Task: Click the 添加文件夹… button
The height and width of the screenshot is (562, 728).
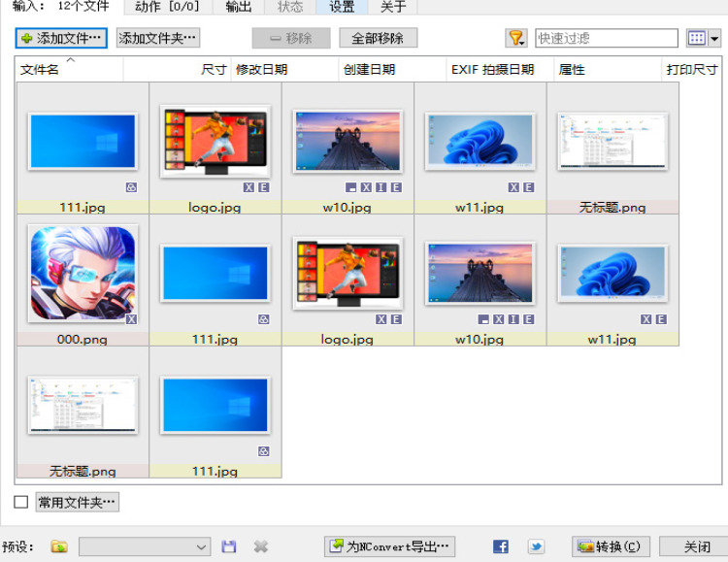Action: click(x=158, y=38)
